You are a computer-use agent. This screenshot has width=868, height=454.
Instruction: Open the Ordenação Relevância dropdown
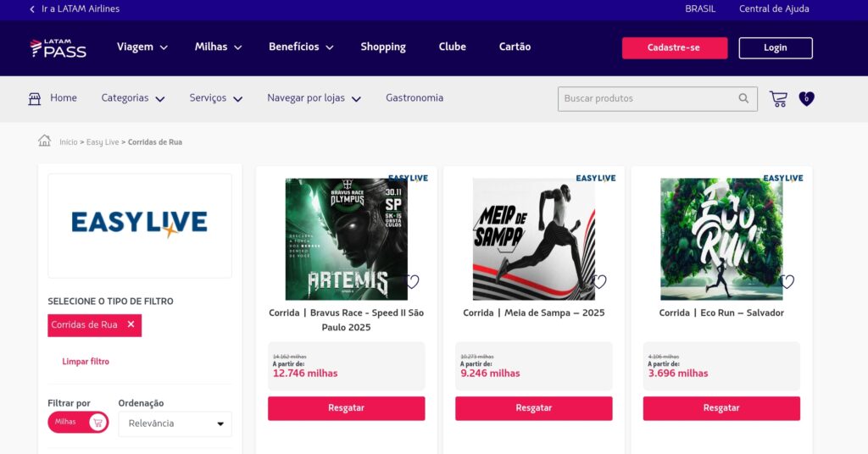tap(175, 424)
